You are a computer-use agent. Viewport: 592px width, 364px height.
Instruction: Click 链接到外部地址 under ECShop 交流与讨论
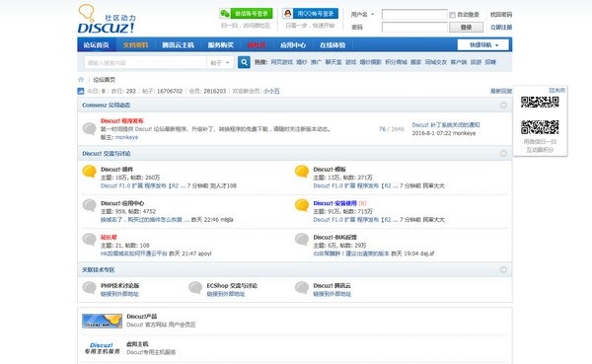(226, 294)
